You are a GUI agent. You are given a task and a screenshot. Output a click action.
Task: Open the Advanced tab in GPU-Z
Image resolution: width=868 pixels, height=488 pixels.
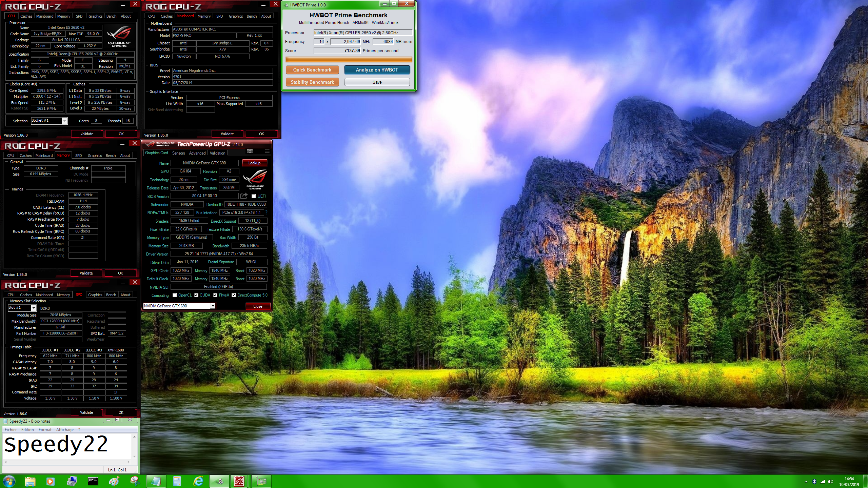pyautogui.click(x=197, y=153)
